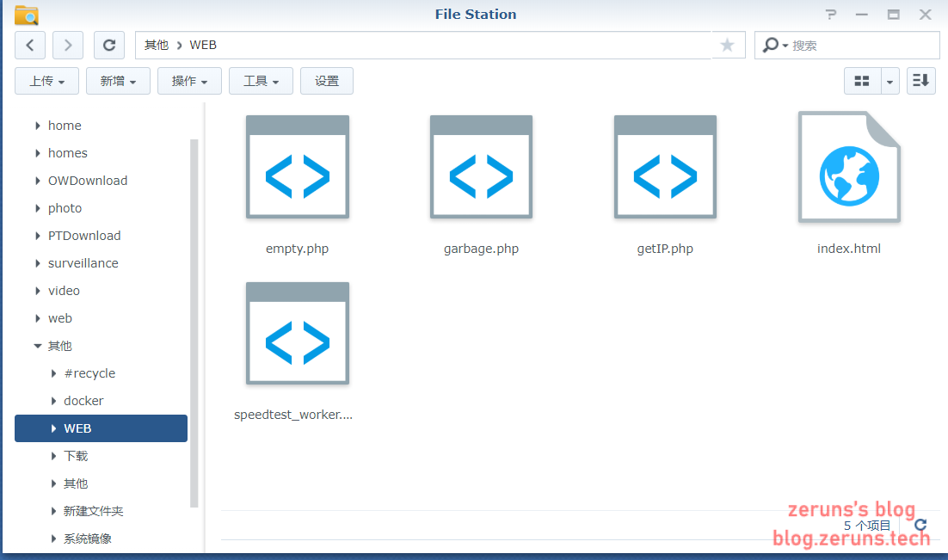948x560 pixels.
Task: Click the garbage.php file name
Action: pos(481,249)
